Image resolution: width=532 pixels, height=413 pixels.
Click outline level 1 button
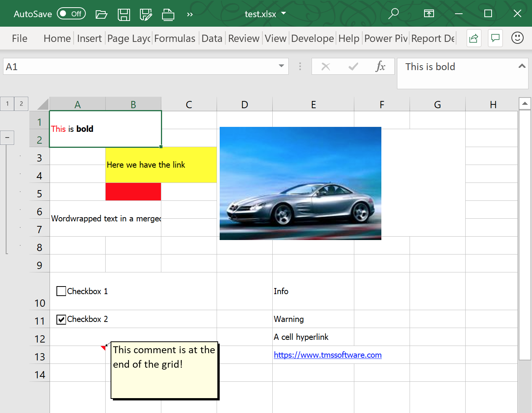click(7, 104)
